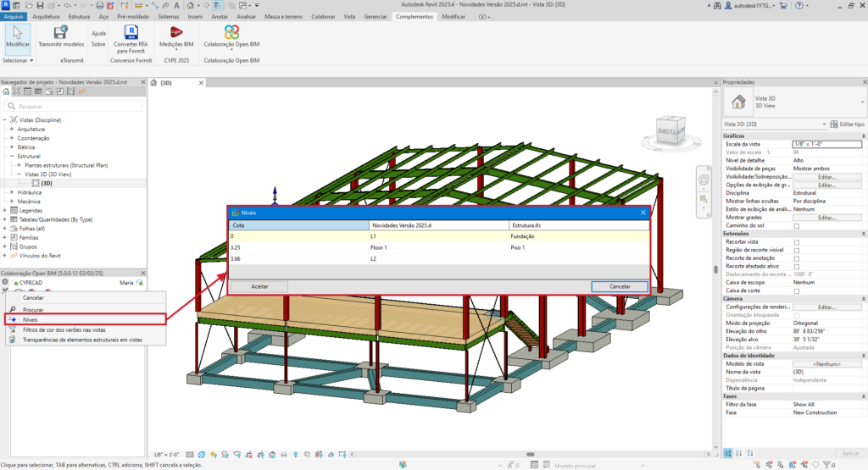
Task: Choose Níveis in the context menu
Action: tap(86, 319)
